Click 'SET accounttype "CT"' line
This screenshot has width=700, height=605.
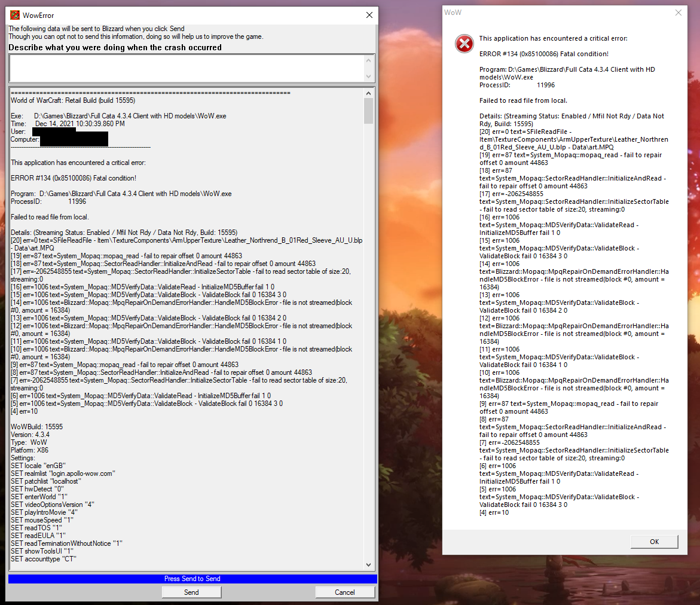(43, 559)
